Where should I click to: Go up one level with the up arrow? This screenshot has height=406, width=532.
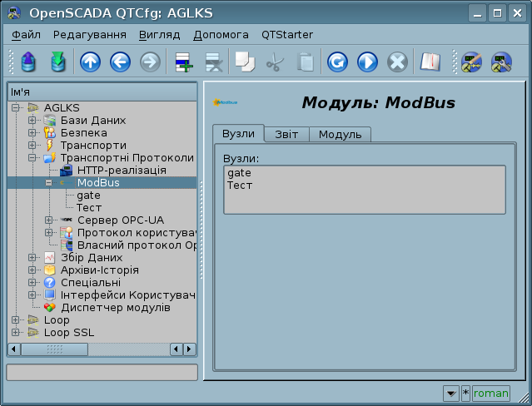tap(90, 62)
